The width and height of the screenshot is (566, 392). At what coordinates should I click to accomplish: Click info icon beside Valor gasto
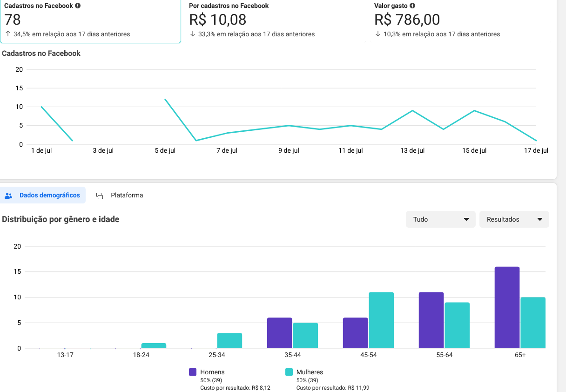pos(412,6)
